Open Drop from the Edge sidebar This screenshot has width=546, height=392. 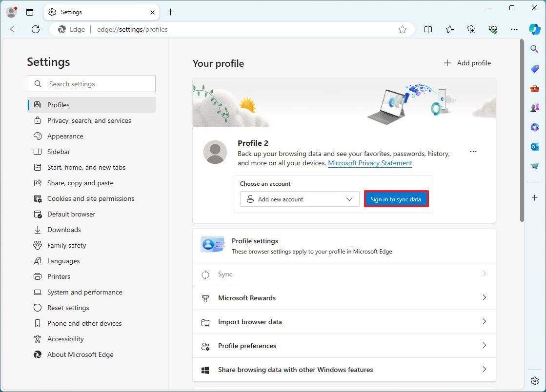(x=534, y=166)
